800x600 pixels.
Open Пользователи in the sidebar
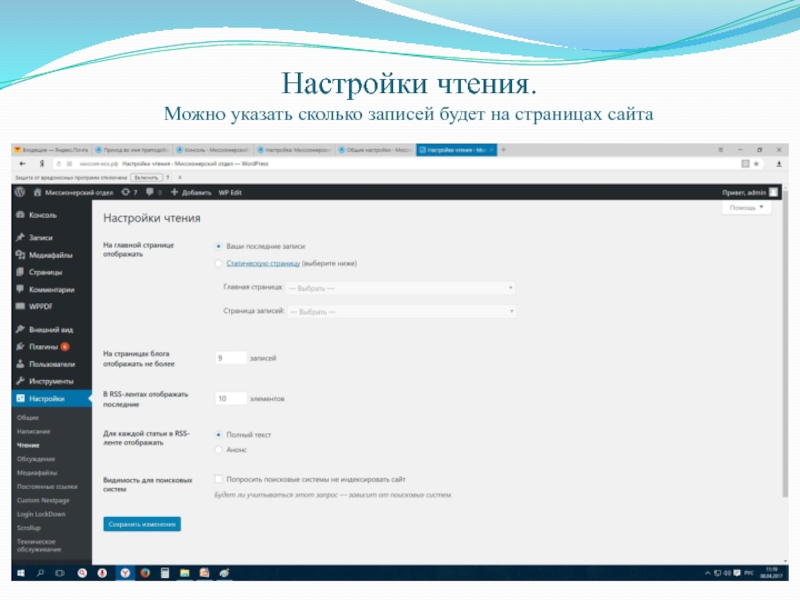click(x=52, y=364)
